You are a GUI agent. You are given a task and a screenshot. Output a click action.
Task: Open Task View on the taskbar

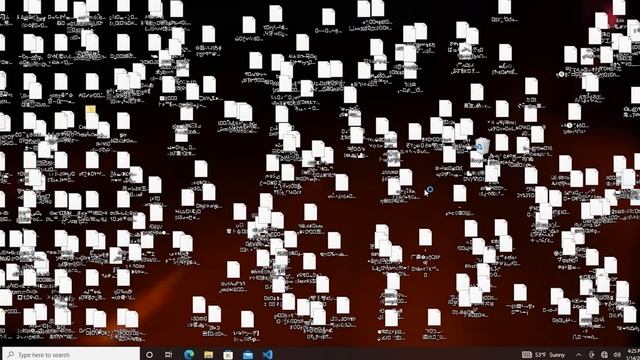169,355
